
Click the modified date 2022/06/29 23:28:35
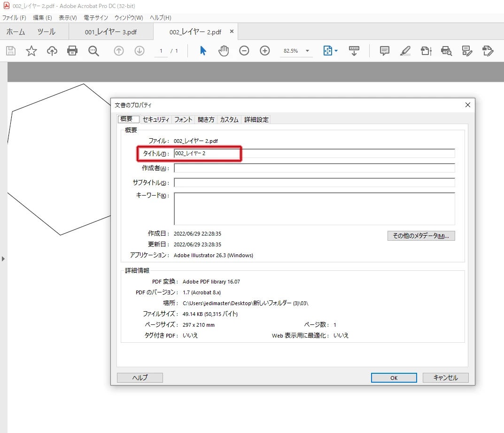coord(197,244)
